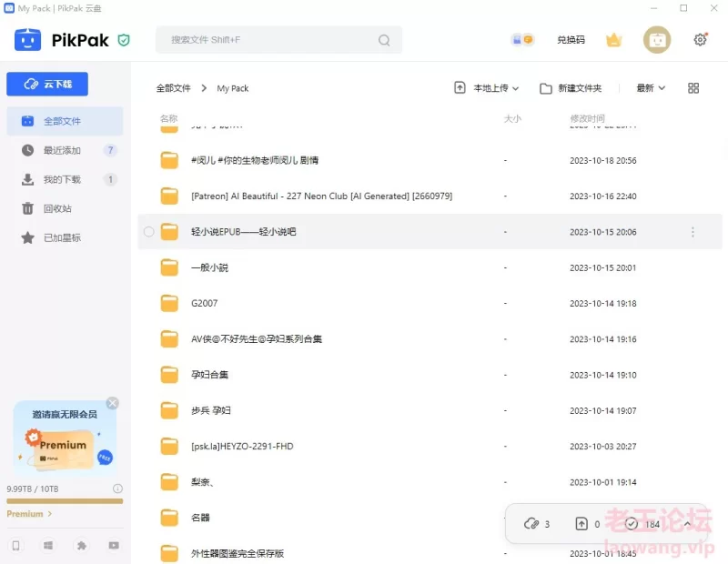View completed tasks count 184

click(x=642, y=524)
